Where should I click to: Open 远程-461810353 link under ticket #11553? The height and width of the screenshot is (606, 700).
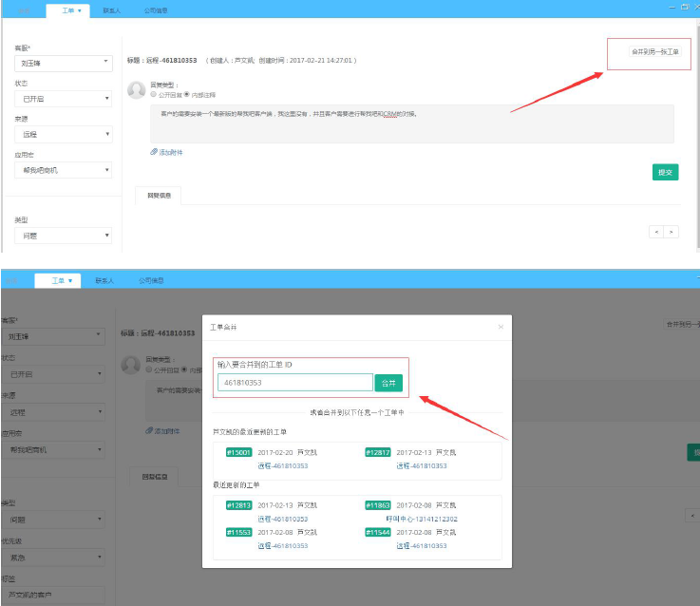tap(283, 545)
